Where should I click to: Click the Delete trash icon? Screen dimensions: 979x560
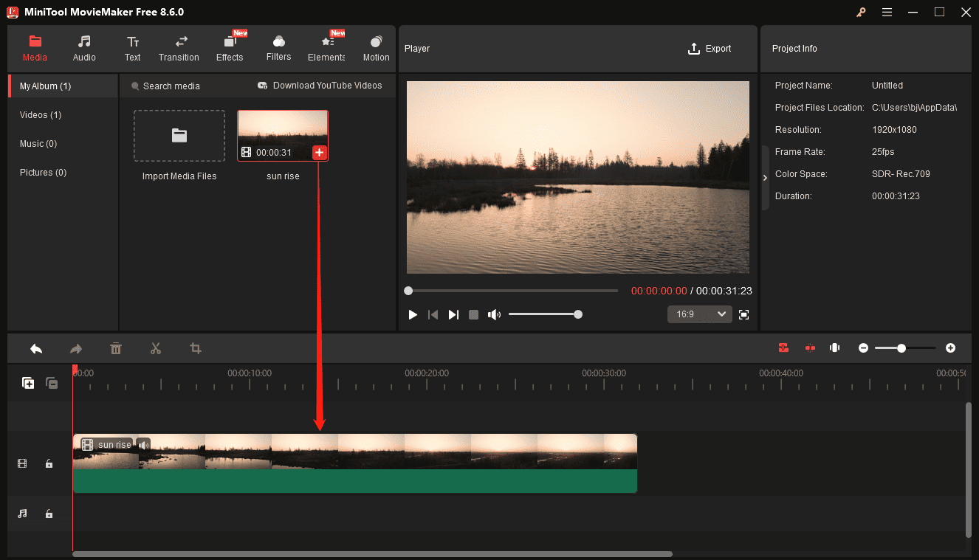point(116,348)
